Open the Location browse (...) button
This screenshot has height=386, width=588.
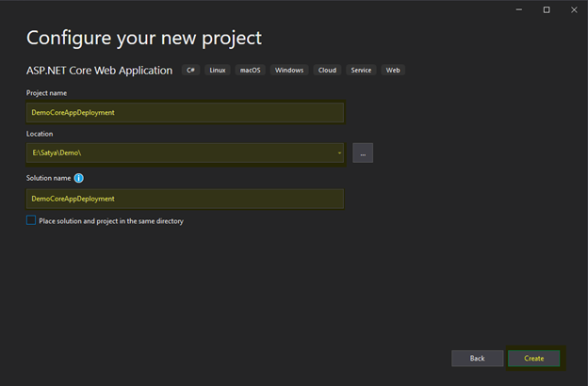pos(363,153)
